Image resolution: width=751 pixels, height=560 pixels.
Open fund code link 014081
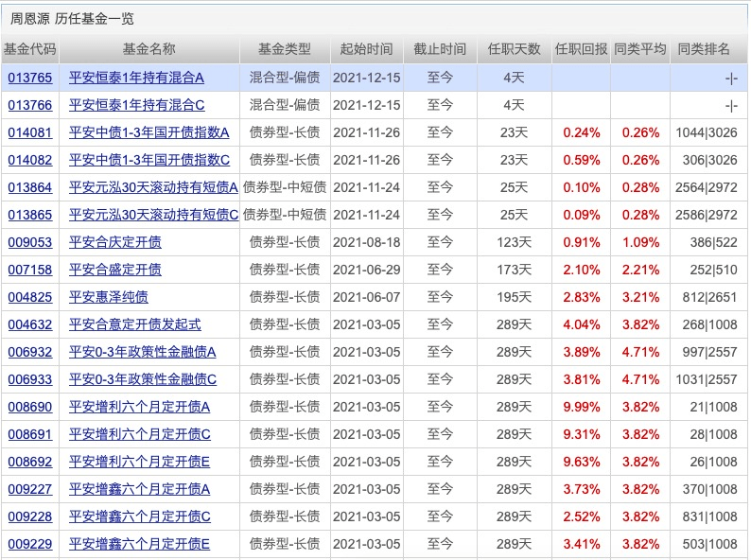(x=30, y=132)
